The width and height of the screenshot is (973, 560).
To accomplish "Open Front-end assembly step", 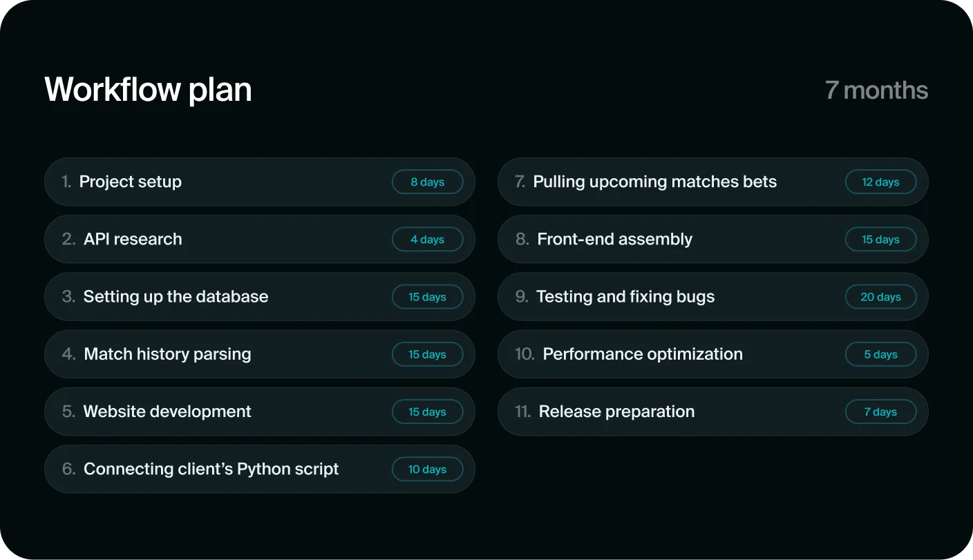I will tap(712, 239).
